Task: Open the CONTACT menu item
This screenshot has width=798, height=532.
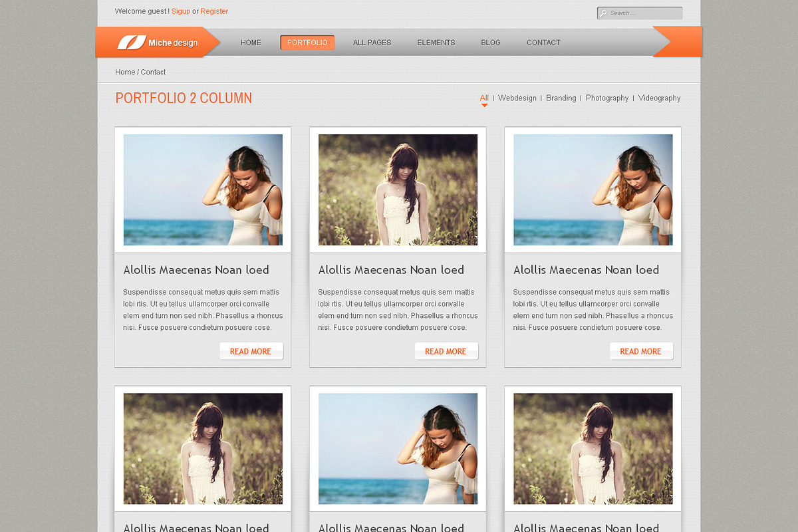Action: point(543,43)
